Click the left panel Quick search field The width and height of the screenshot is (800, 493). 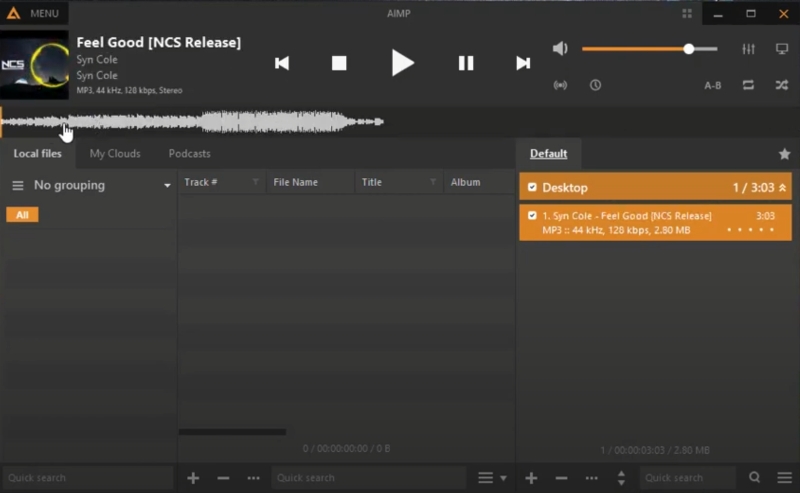(88, 478)
